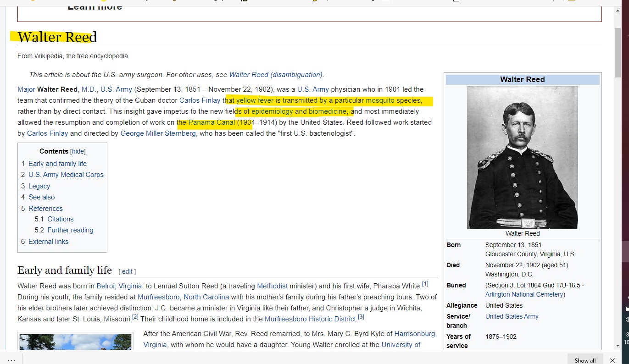Open 5.2 Further reading contents entry
629x364 pixels.
coord(70,230)
